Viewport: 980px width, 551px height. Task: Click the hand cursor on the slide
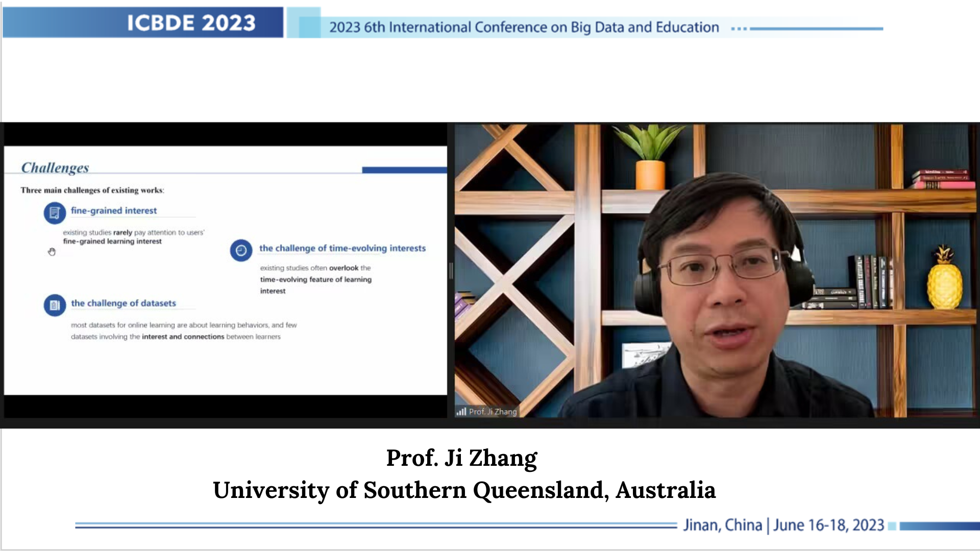pyautogui.click(x=52, y=252)
